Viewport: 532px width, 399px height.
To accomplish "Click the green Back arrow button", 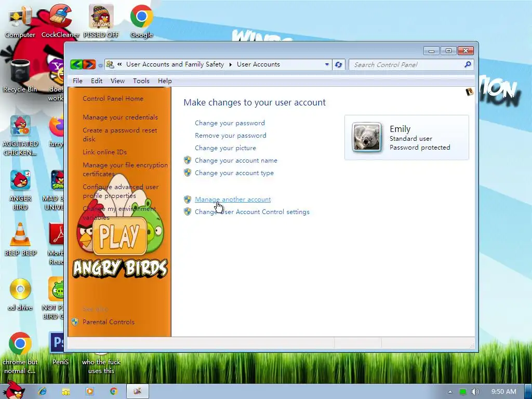I will 77,64.
